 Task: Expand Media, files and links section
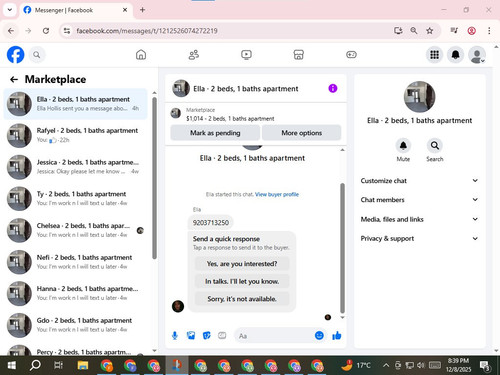point(419,219)
